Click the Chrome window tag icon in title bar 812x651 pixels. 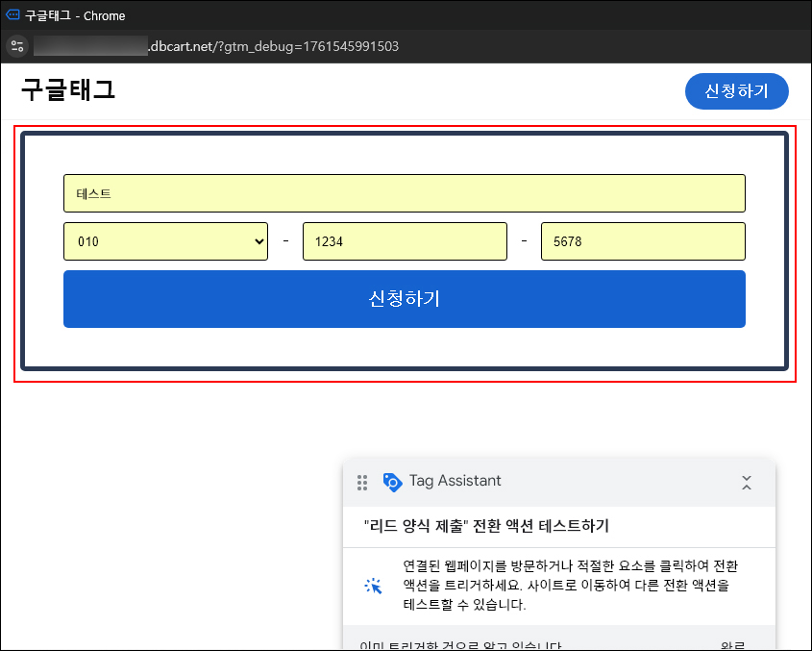tap(12, 15)
